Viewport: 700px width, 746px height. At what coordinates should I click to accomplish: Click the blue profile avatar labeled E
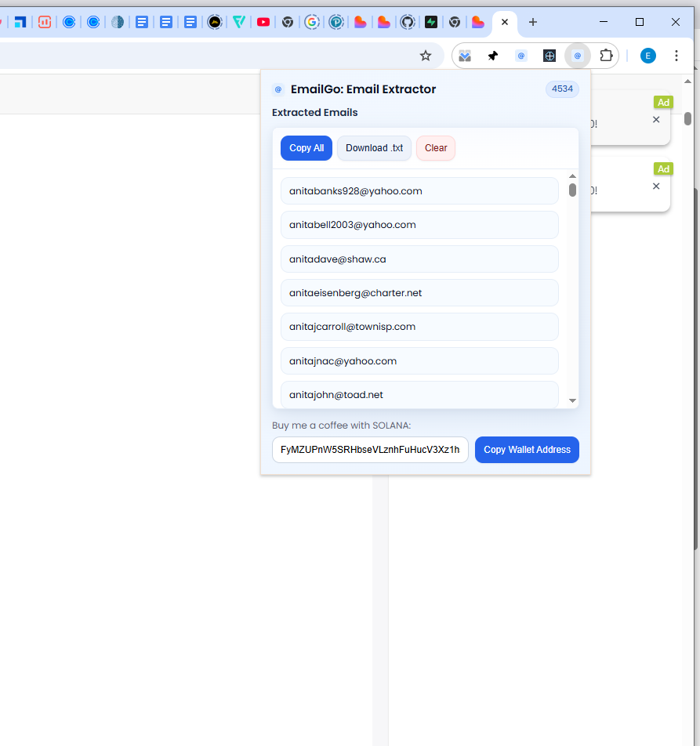pyautogui.click(x=647, y=56)
